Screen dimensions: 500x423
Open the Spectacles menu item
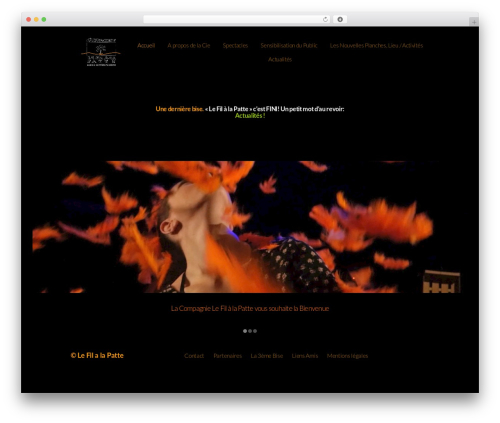point(235,45)
